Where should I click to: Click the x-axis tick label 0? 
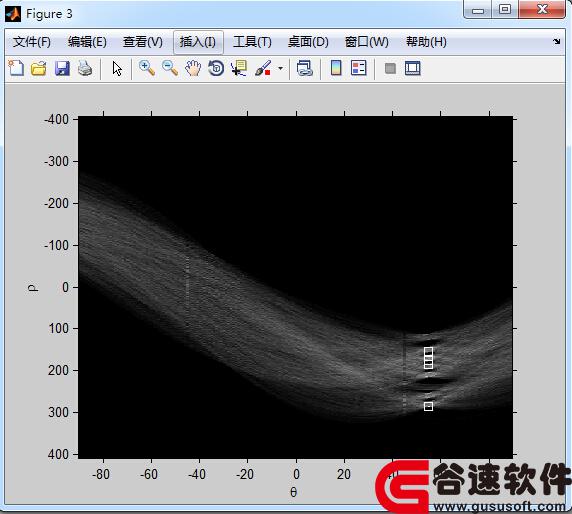coord(296,474)
